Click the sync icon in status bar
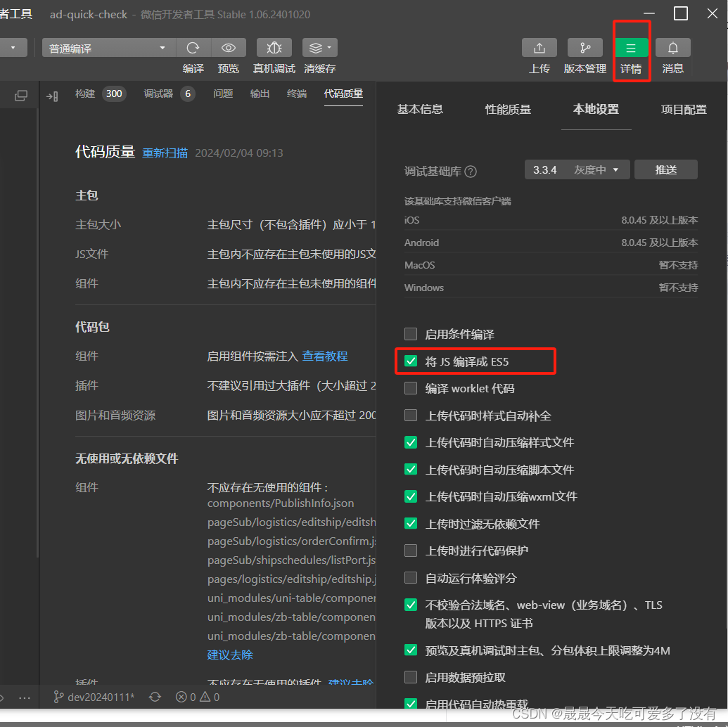This screenshot has width=728, height=727. [x=155, y=697]
